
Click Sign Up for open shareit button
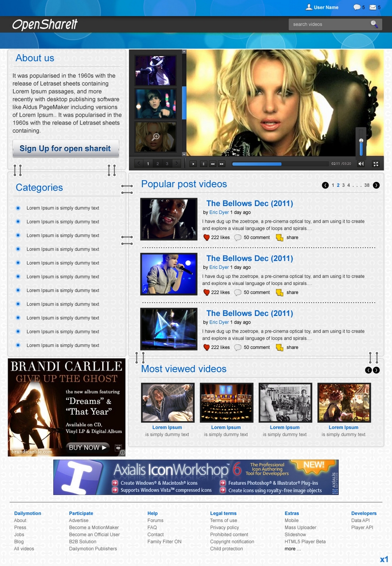click(x=65, y=149)
